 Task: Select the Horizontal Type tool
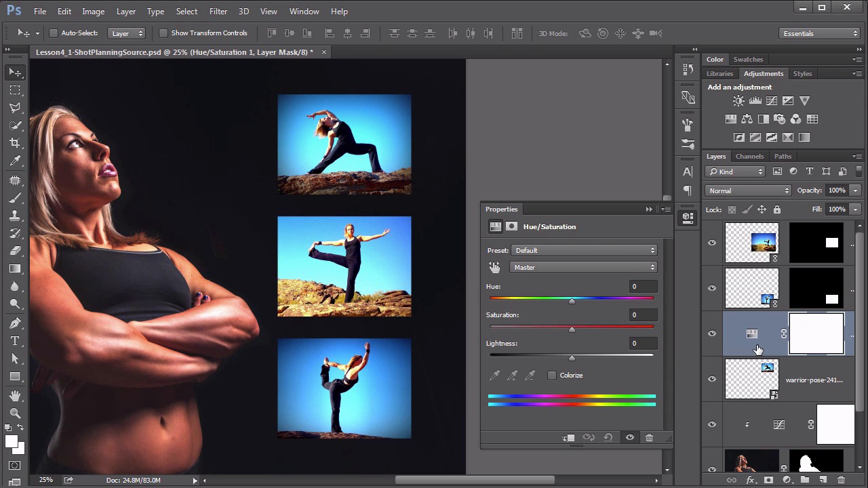15,341
